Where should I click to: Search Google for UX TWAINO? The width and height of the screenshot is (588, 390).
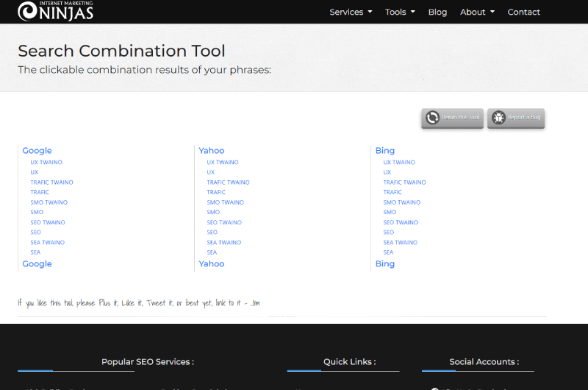pos(46,162)
